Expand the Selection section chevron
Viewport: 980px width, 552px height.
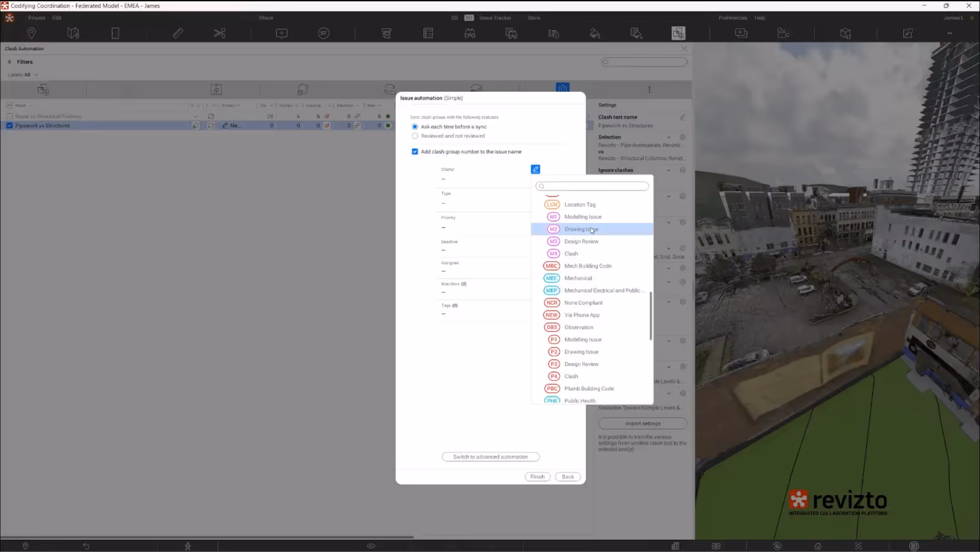[669, 137]
